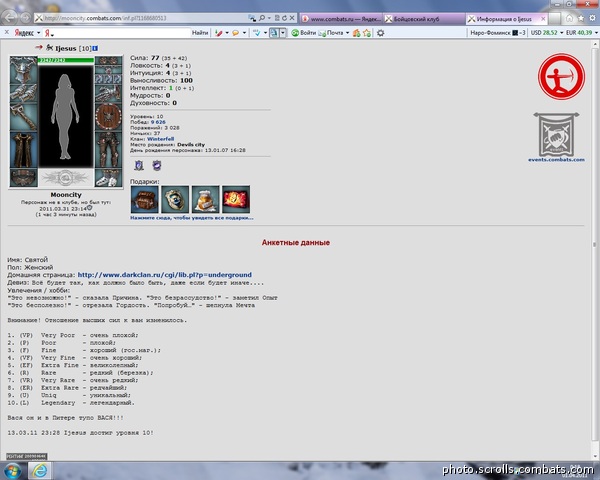Open browser Favorites star
Screen dimensions: 600x480
(581, 18)
